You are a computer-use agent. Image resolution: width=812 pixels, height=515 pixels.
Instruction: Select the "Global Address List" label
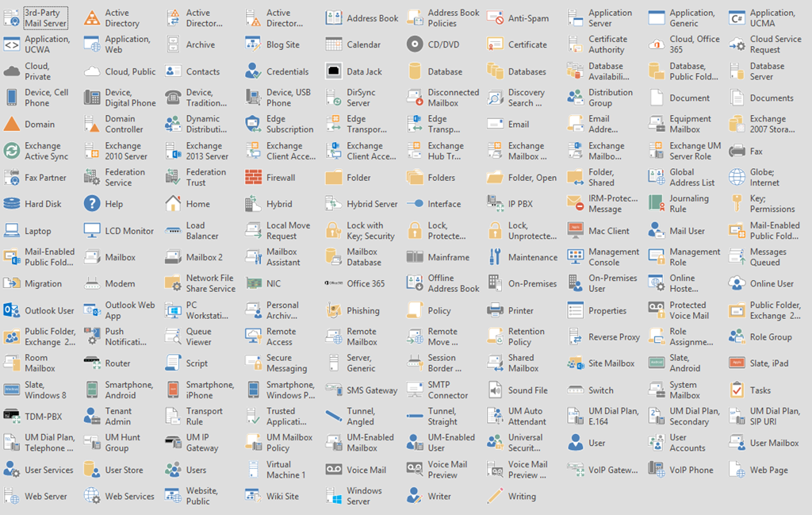pos(691,177)
